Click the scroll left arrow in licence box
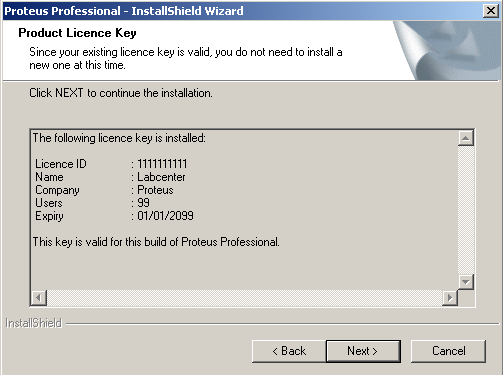The height and width of the screenshot is (375, 503). pyautogui.click(x=39, y=297)
